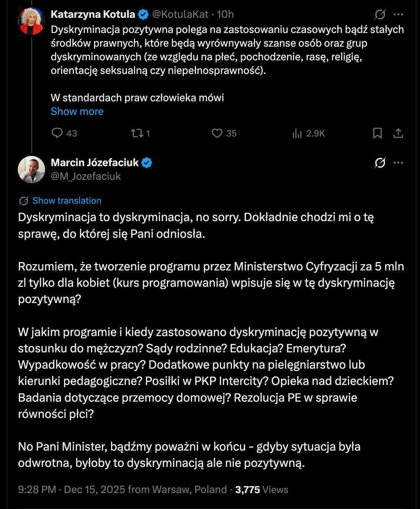Open more options menu on Kotula's post
Image resolution: width=420 pixels, height=509 pixels.
[x=398, y=14]
